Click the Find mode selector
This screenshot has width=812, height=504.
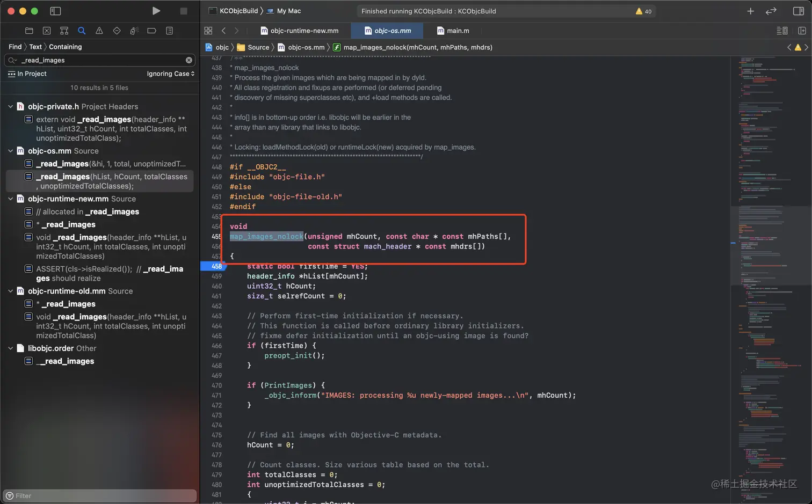(x=15, y=47)
